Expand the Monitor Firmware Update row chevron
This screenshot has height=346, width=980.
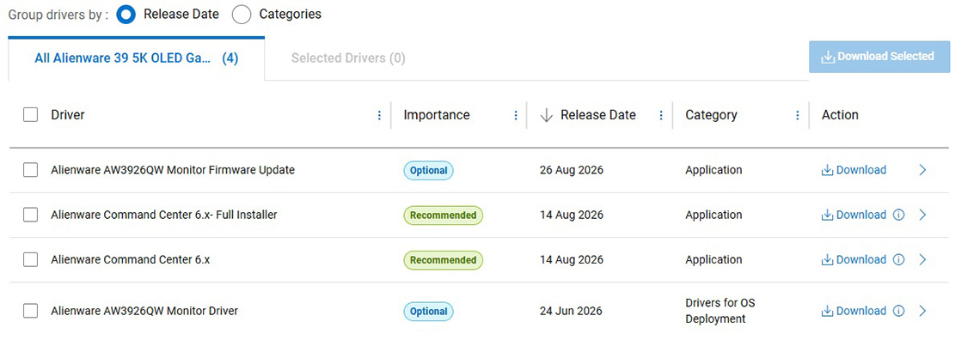click(922, 170)
